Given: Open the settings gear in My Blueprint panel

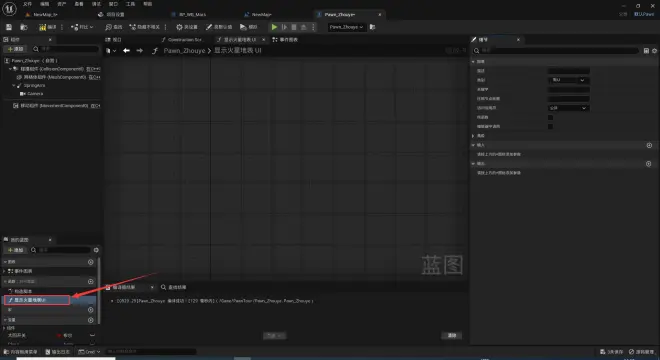Looking at the screenshot, I should tap(96, 250).
